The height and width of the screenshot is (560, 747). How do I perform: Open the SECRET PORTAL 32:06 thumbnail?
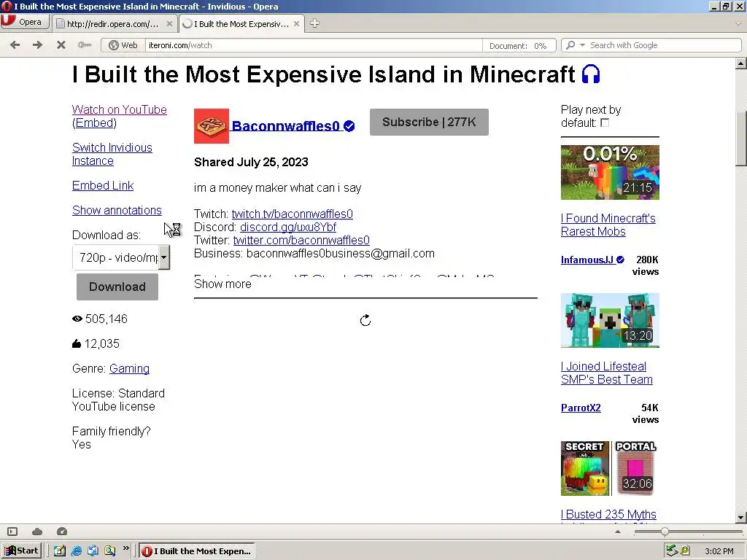click(x=610, y=469)
